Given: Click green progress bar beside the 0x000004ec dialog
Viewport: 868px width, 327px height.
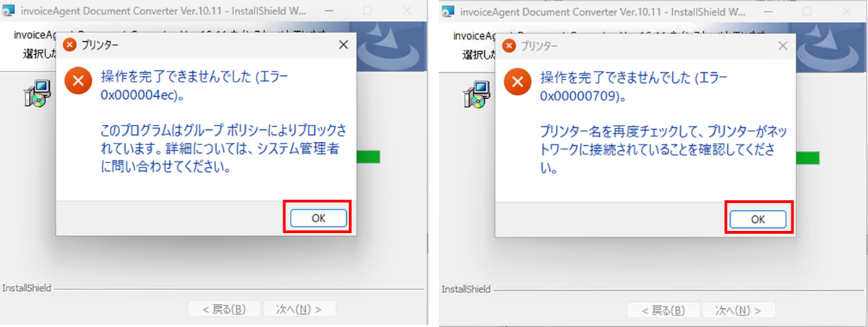Looking at the screenshot, I should pos(370,157).
